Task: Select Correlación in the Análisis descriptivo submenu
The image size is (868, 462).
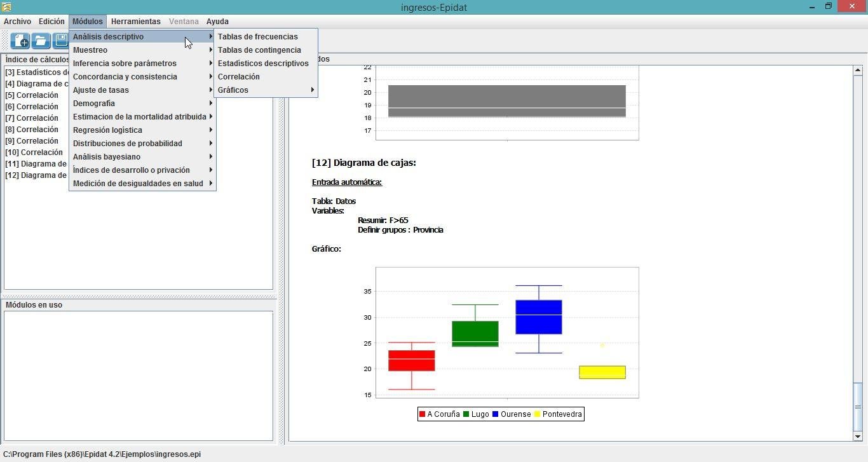Action: pos(238,76)
